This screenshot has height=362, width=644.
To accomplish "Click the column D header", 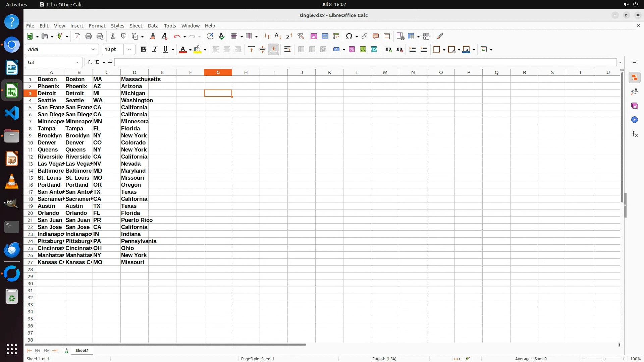I will 135,72.
